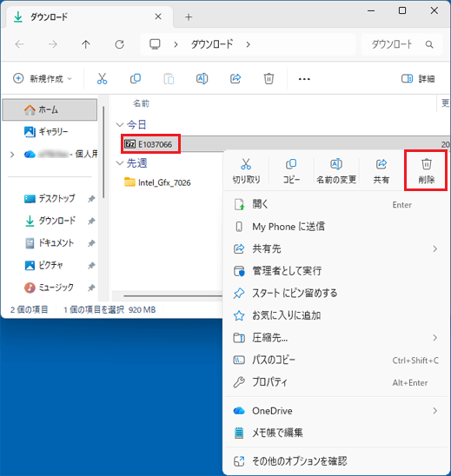Close the ダウンロード tab
The image size is (451, 476).
tap(158, 17)
